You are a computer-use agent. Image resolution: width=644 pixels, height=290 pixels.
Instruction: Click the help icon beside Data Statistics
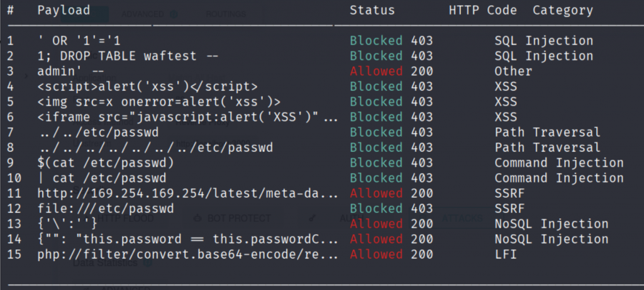coord(147,263)
